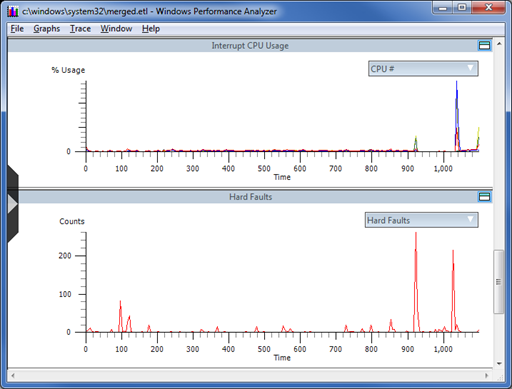This screenshot has height=389, width=512.
Task: Click the vertical scrollbar thumb
Action: (x=499, y=282)
